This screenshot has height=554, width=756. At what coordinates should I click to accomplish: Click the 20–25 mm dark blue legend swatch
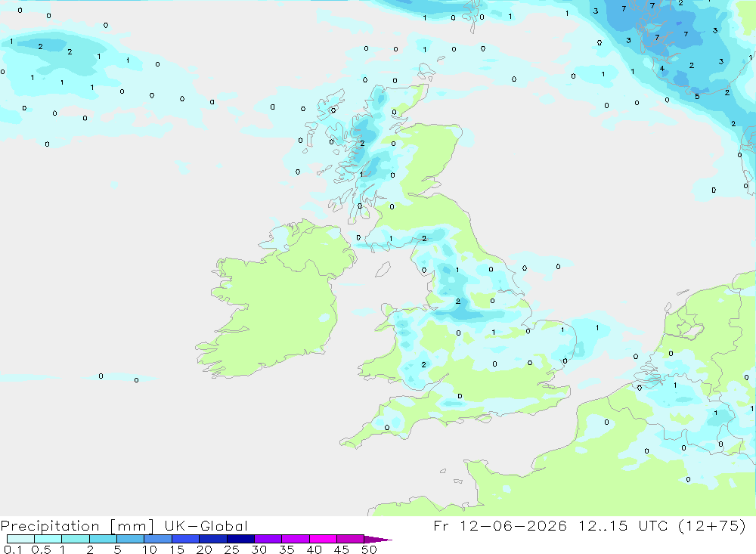[212, 539]
